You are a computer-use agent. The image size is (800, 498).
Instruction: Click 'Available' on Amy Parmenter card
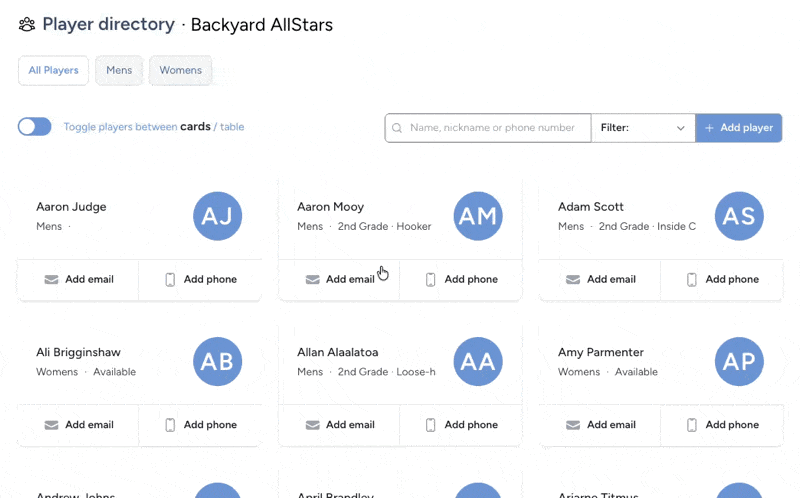pos(636,371)
